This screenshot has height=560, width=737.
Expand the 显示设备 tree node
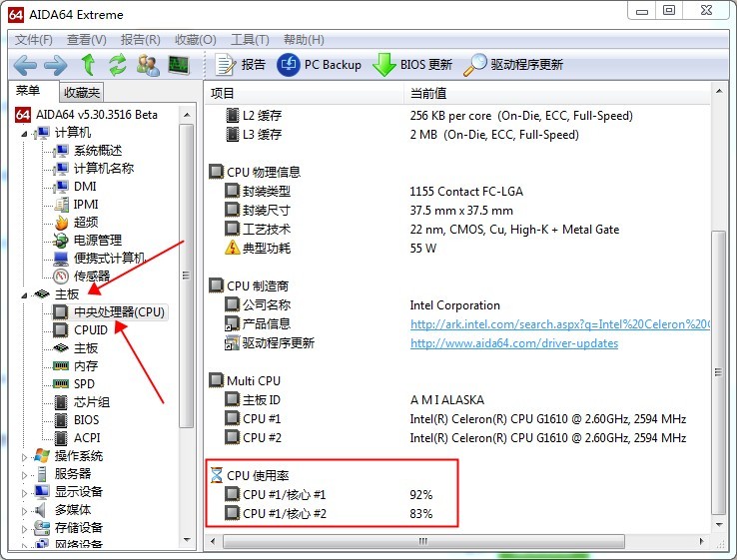coord(24,493)
